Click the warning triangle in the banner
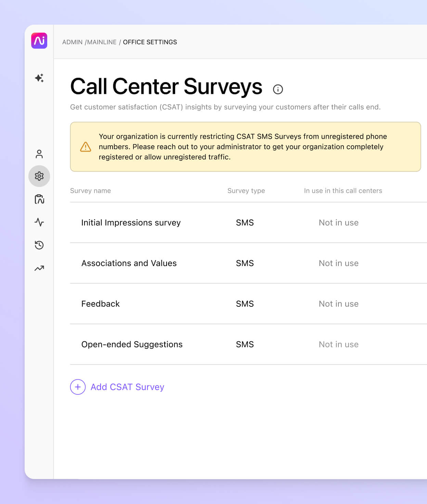This screenshot has height=504, width=427. pyautogui.click(x=85, y=147)
